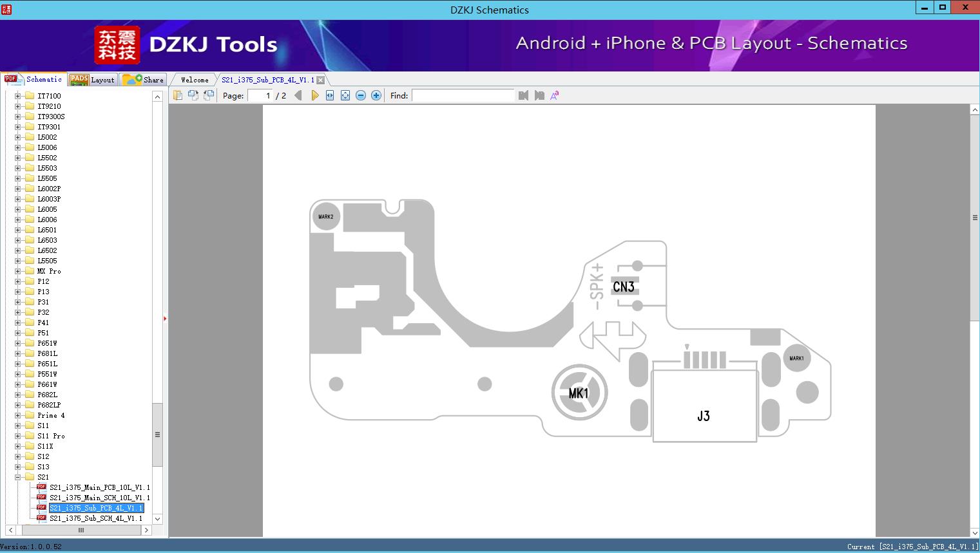Click the MK1 component on PCB
Screen dimensions: 980x553
point(579,393)
